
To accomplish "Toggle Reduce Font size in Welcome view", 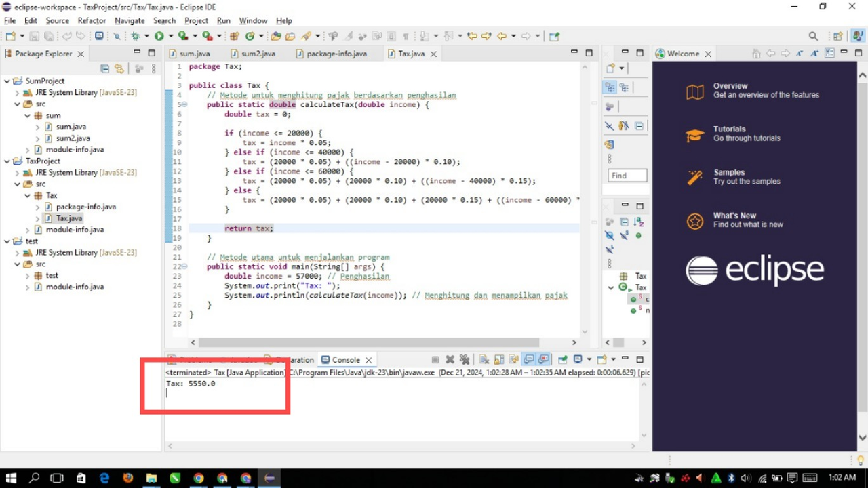I will [800, 54].
